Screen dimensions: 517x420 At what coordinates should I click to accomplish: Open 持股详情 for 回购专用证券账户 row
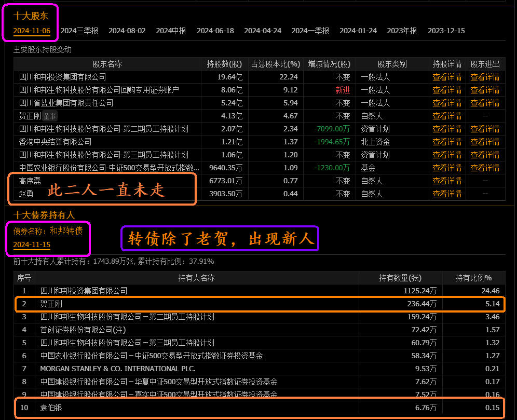(447, 90)
